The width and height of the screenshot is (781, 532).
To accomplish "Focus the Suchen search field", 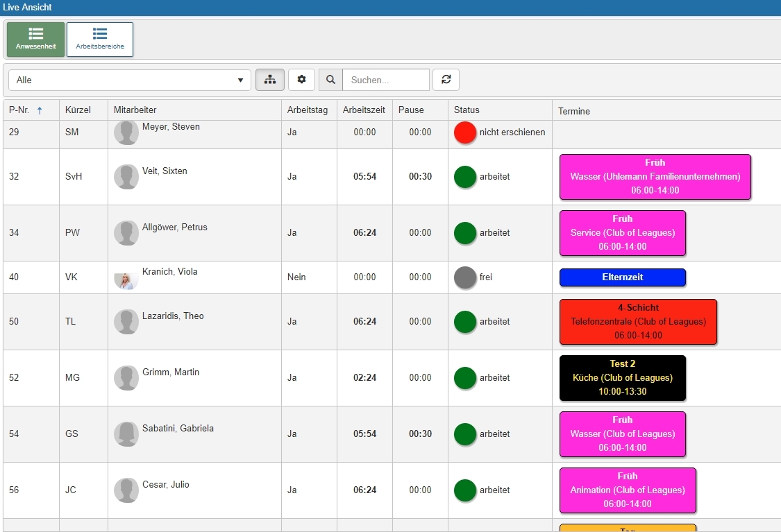I will (386, 80).
